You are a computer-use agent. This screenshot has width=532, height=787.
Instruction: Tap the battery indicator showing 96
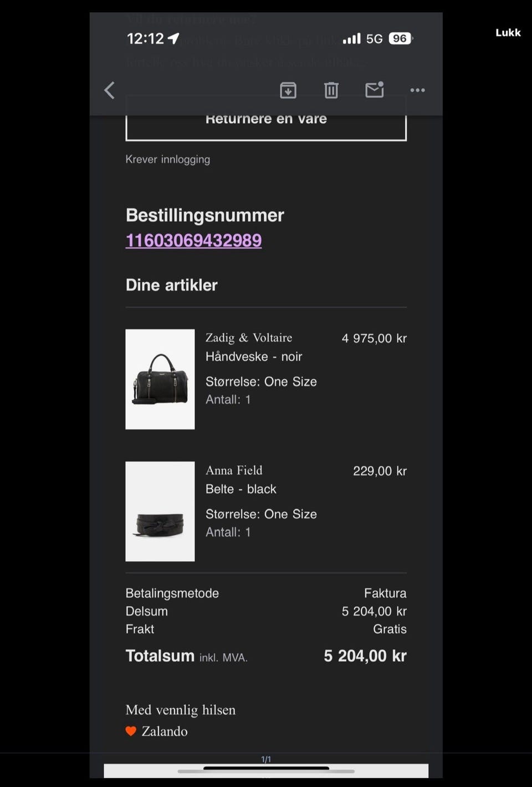(x=401, y=38)
